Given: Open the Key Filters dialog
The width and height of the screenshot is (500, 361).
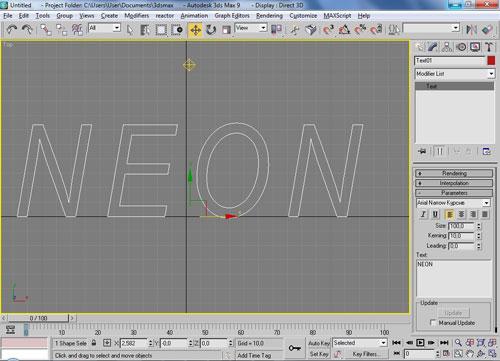Looking at the screenshot, I should (365, 354).
